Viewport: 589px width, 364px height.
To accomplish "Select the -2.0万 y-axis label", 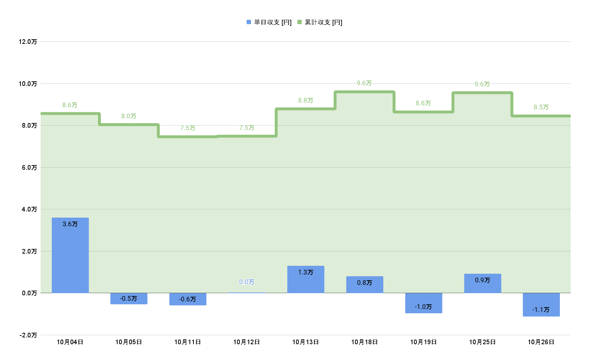I will [28, 335].
